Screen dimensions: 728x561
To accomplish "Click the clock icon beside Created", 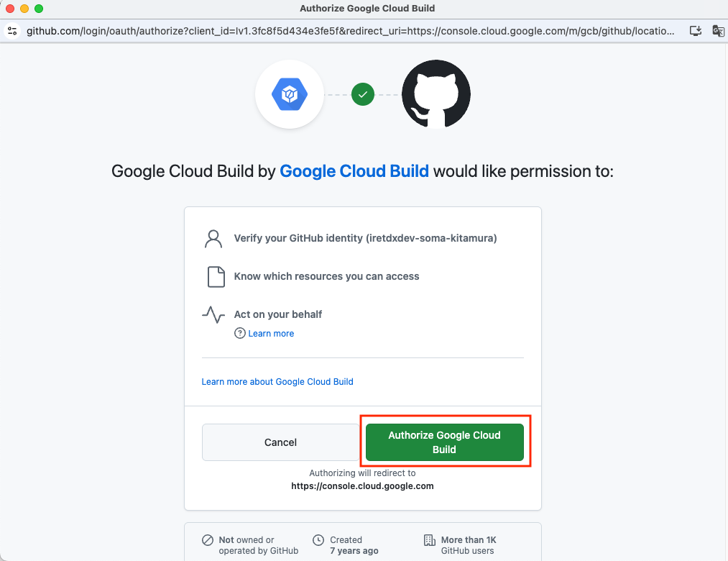I will pyautogui.click(x=318, y=540).
